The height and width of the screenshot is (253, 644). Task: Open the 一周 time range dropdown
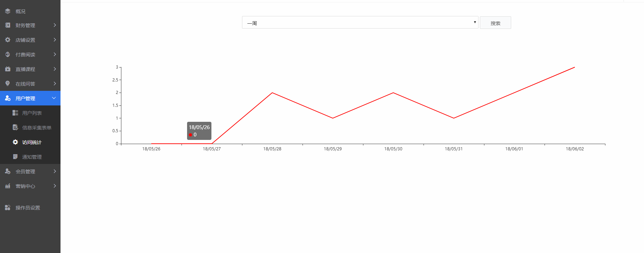(x=360, y=22)
